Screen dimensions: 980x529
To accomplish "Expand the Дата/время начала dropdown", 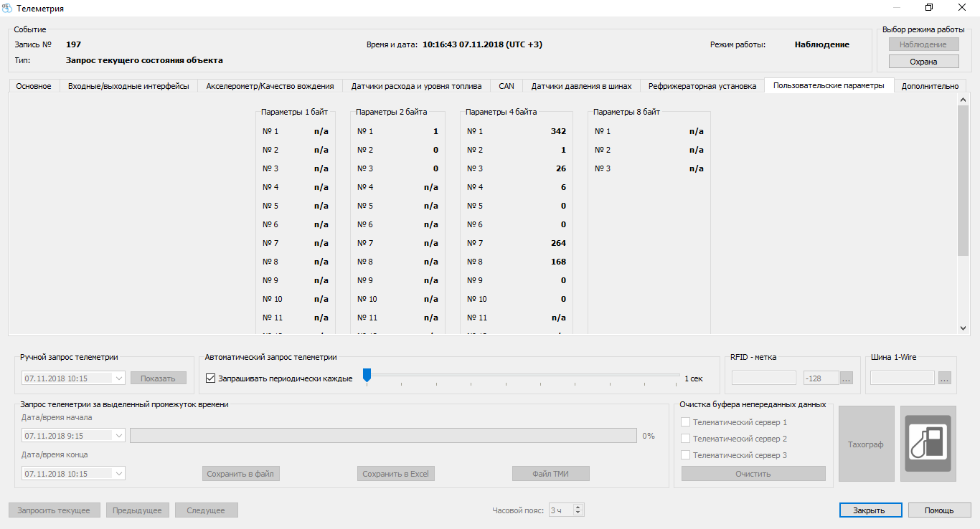I will point(118,435).
